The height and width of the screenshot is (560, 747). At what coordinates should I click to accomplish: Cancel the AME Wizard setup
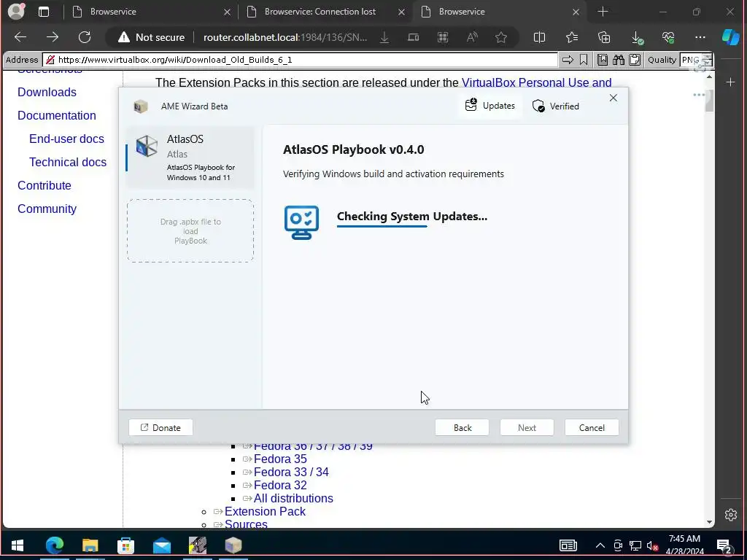pos(592,427)
